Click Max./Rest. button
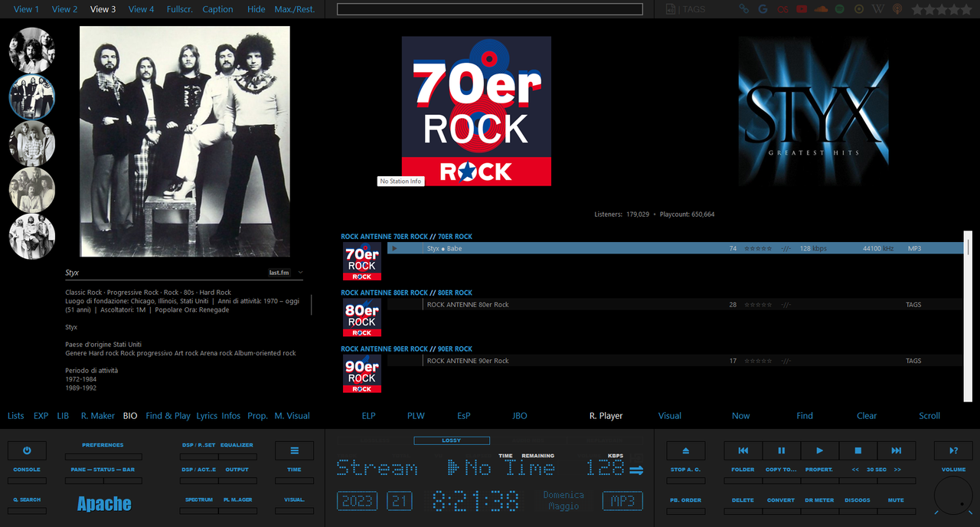The width and height of the screenshot is (980, 527). point(295,9)
